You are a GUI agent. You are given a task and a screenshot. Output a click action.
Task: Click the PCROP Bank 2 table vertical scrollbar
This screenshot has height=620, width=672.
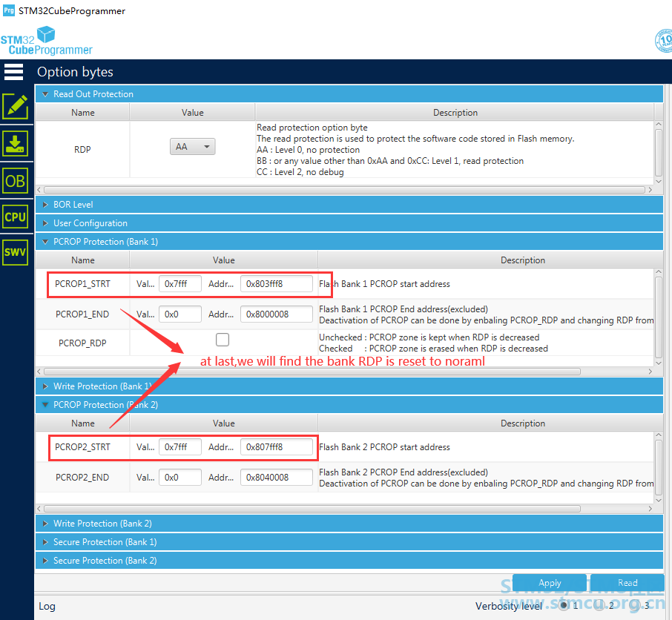(x=659, y=467)
